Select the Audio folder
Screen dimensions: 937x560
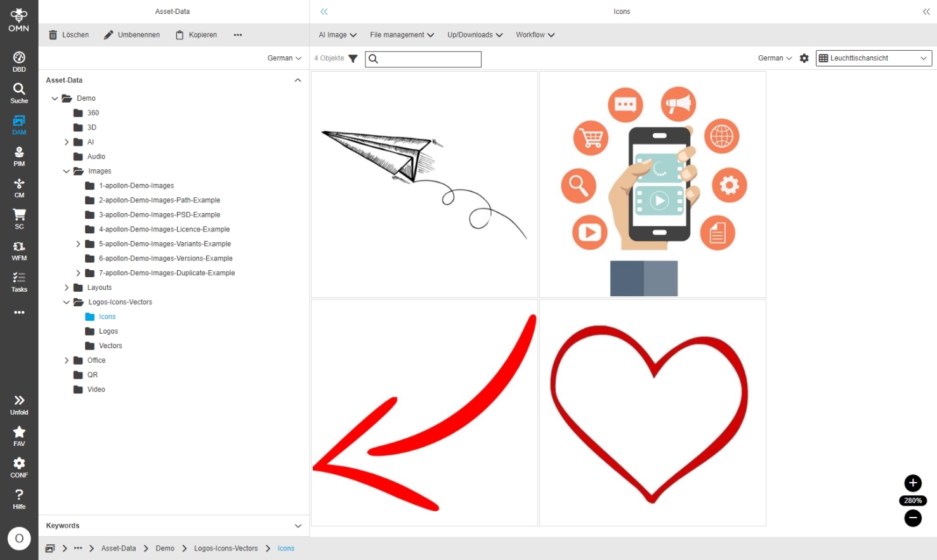tap(89, 157)
